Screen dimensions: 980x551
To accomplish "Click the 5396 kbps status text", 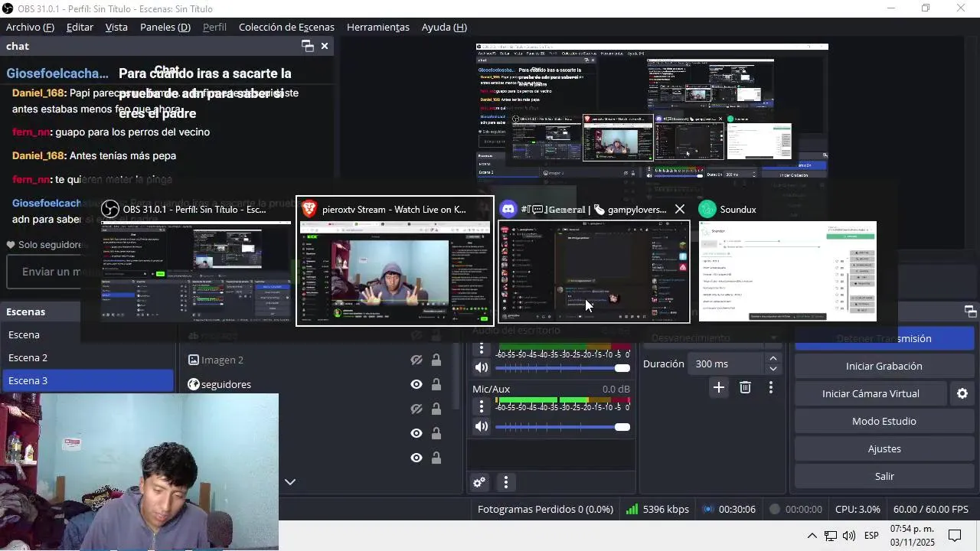I will 666,509.
